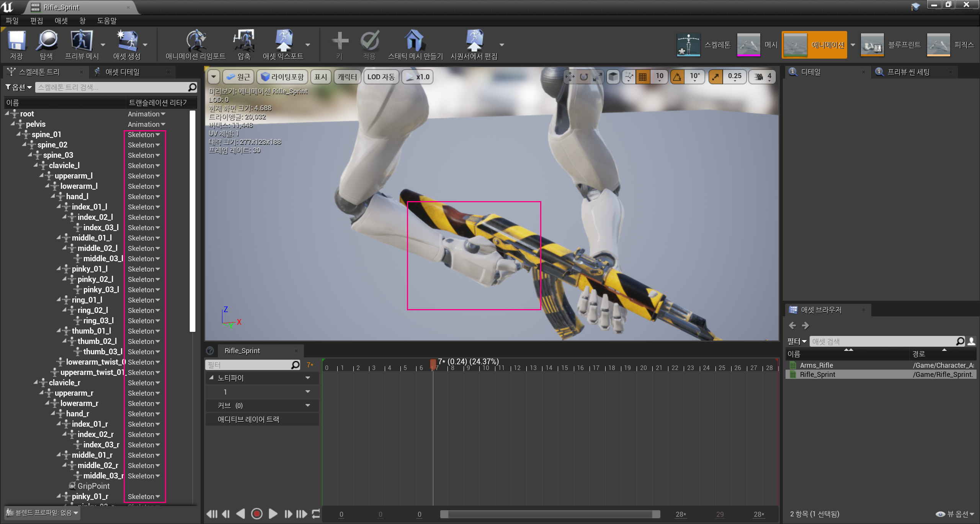Viewport: 980px width, 524px height.
Task: Click the Record button in playback controls
Action: (256, 514)
